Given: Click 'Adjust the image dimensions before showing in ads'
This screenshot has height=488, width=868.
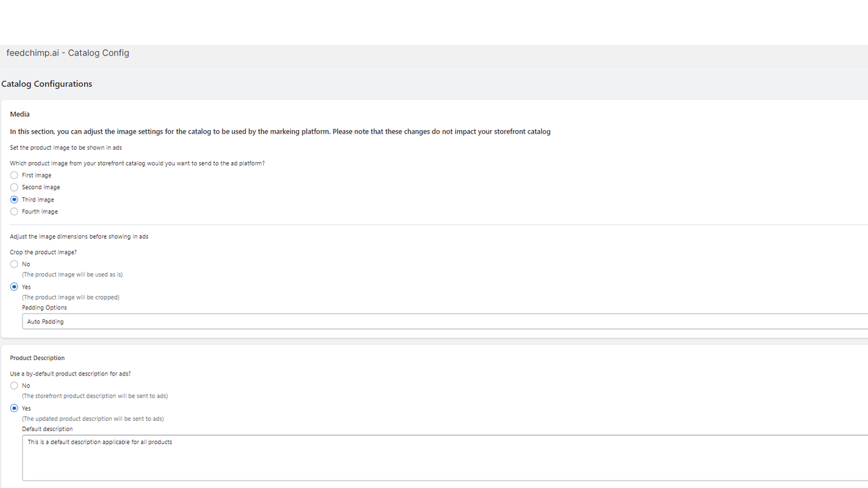Looking at the screenshot, I should pos(79,237).
